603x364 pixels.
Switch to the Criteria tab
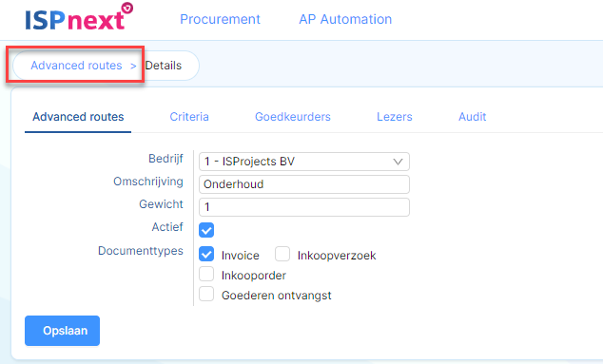tap(189, 117)
